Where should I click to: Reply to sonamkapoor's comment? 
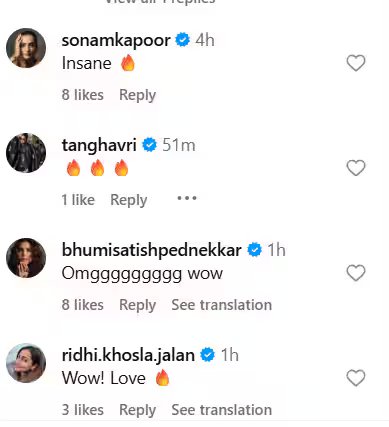pos(137,95)
